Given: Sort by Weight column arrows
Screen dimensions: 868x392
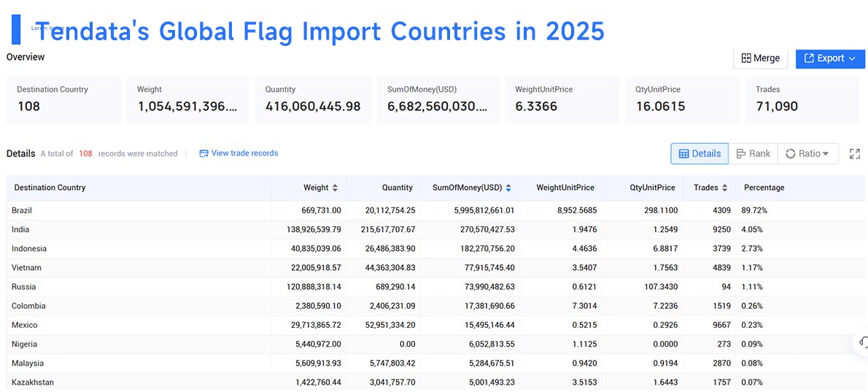Looking at the screenshot, I should 335,188.
